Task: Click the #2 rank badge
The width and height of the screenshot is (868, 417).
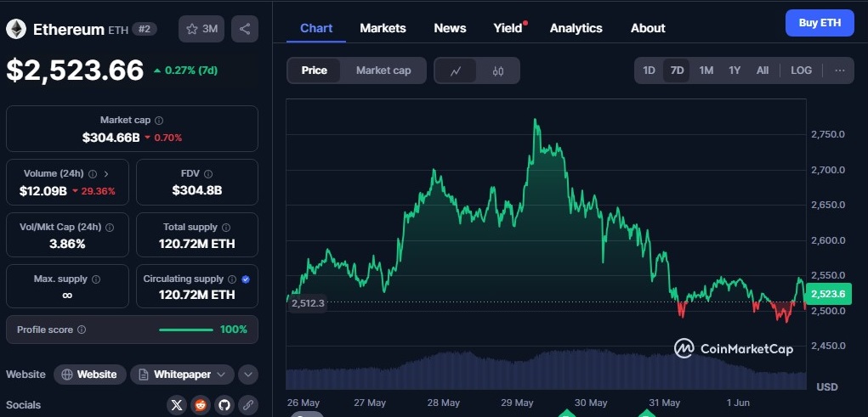Action: [x=145, y=30]
